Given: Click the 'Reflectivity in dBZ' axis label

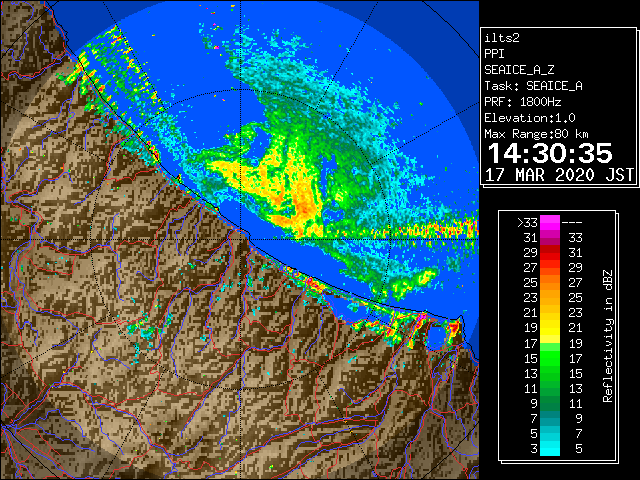Looking at the screenshot, I should (608, 336).
